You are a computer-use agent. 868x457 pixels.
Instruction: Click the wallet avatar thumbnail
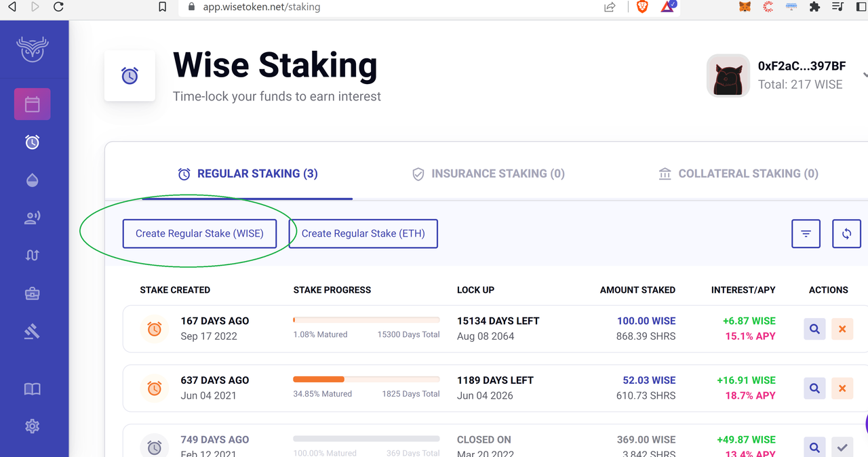[x=728, y=76]
